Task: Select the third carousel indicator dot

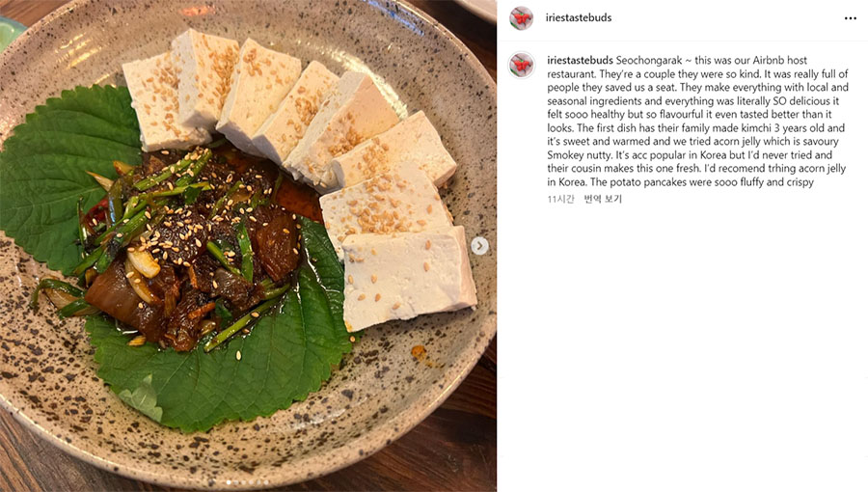Action: pos(244,482)
